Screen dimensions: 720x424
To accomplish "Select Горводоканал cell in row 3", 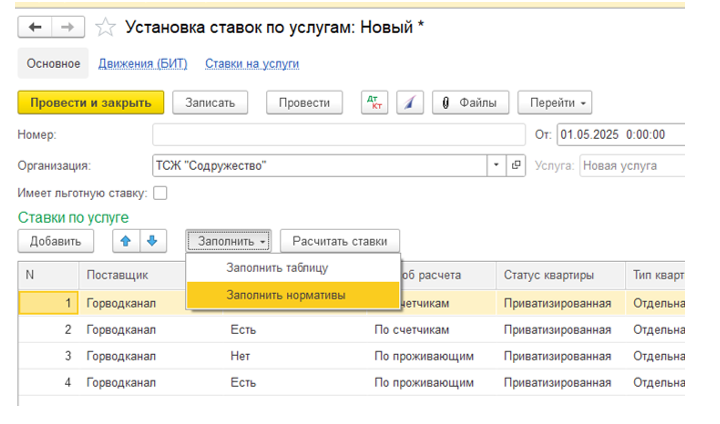I will pos(151,356).
